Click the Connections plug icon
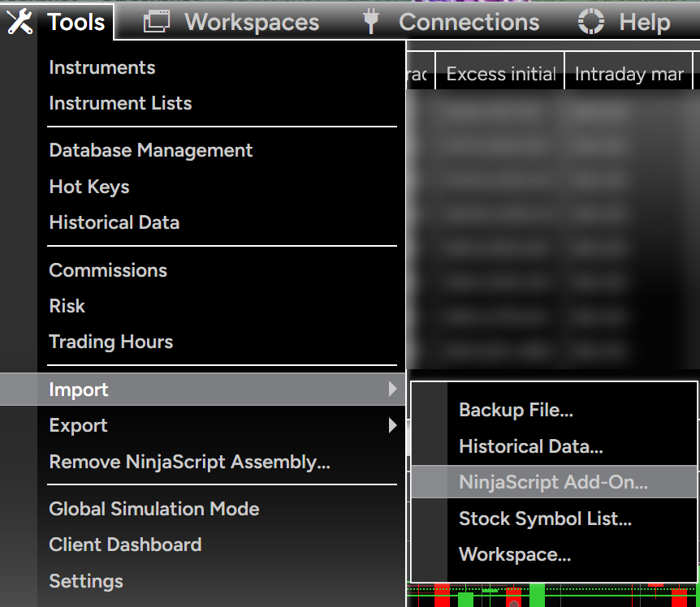 point(371,22)
